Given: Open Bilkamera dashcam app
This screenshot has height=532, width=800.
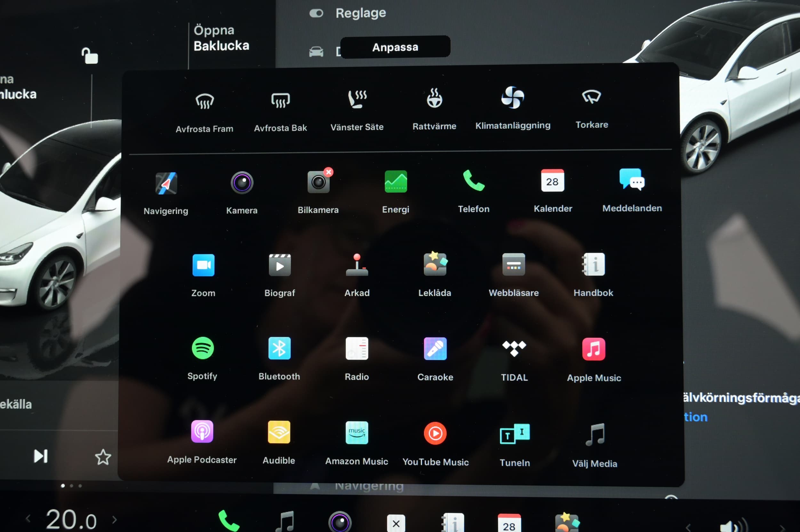Looking at the screenshot, I should (318, 193).
